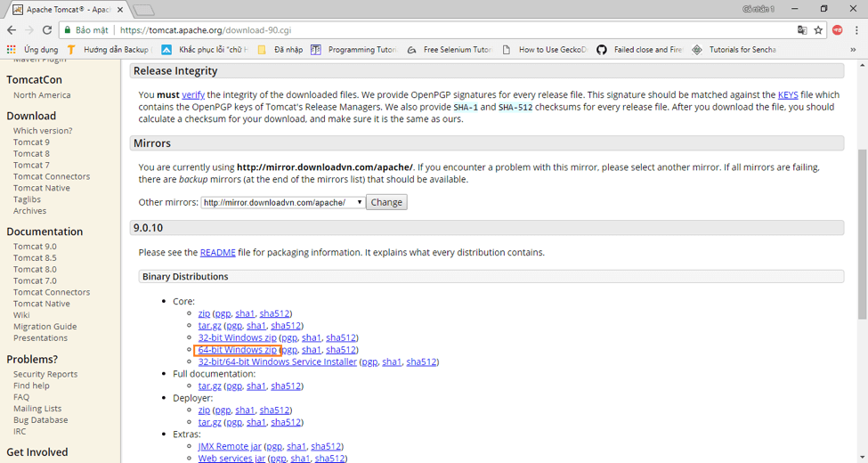Open Security Reports in sidebar
Image resolution: width=868 pixels, height=463 pixels.
click(x=45, y=374)
